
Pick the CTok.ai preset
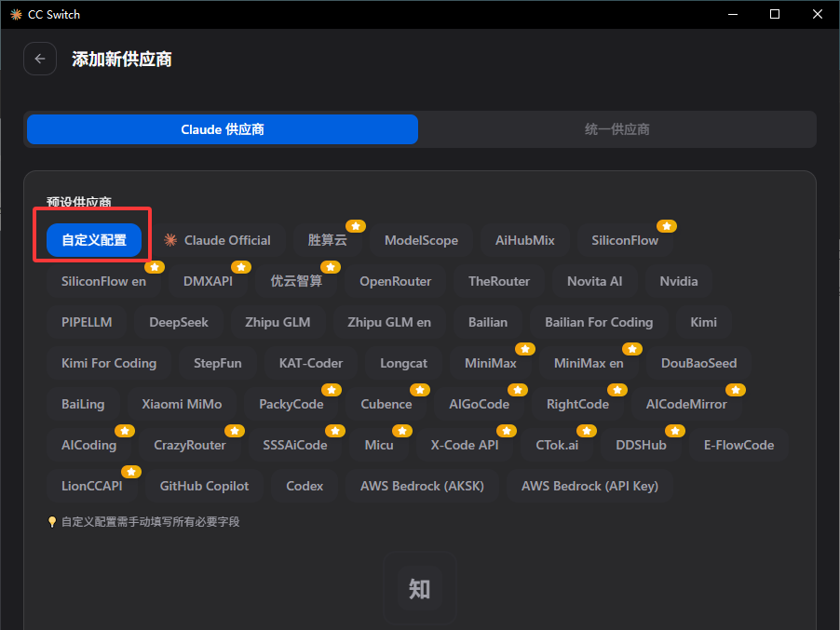(x=557, y=445)
